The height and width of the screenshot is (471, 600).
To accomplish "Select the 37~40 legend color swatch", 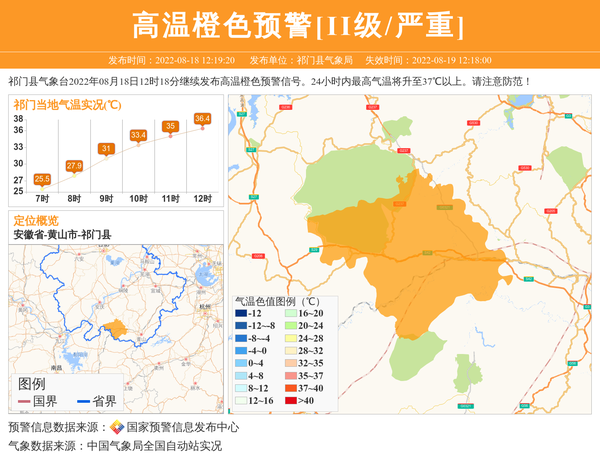I will [288, 388].
